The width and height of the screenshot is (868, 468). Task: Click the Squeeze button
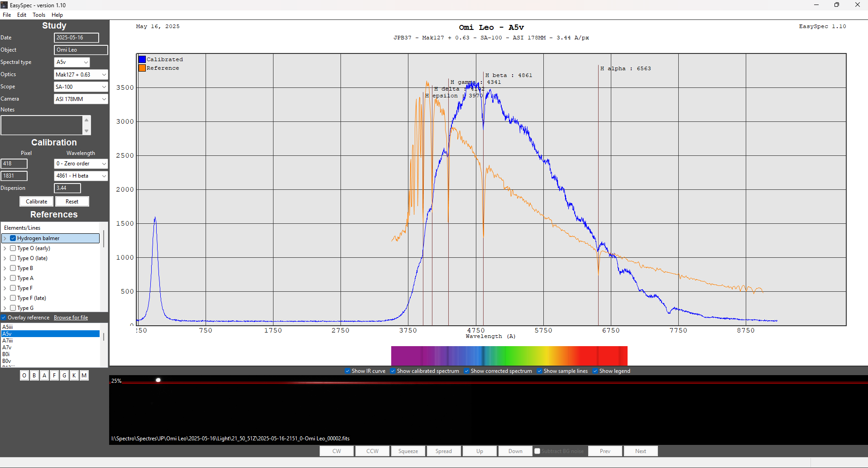408,451
